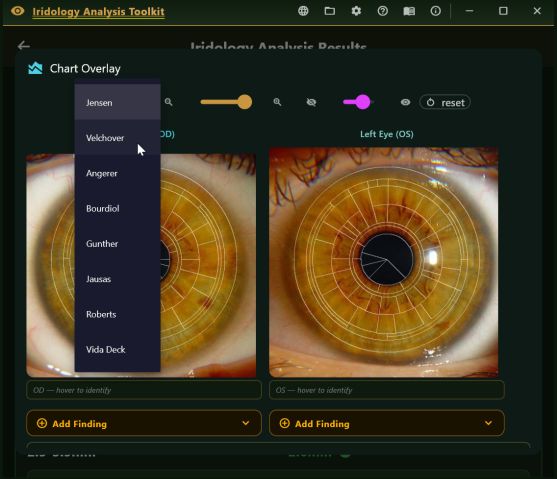Viewport: 557px width, 479px height.
Task: Open the globe language icon
Action: point(303,11)
